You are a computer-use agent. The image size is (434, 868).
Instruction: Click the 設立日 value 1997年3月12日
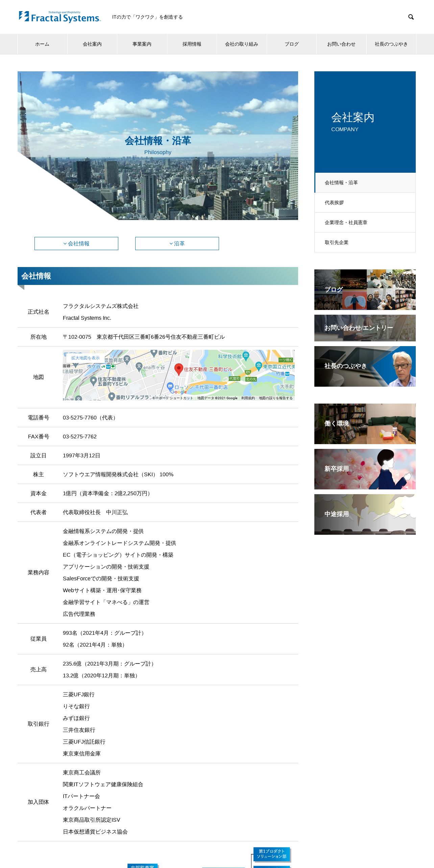[x=81, y=456]
